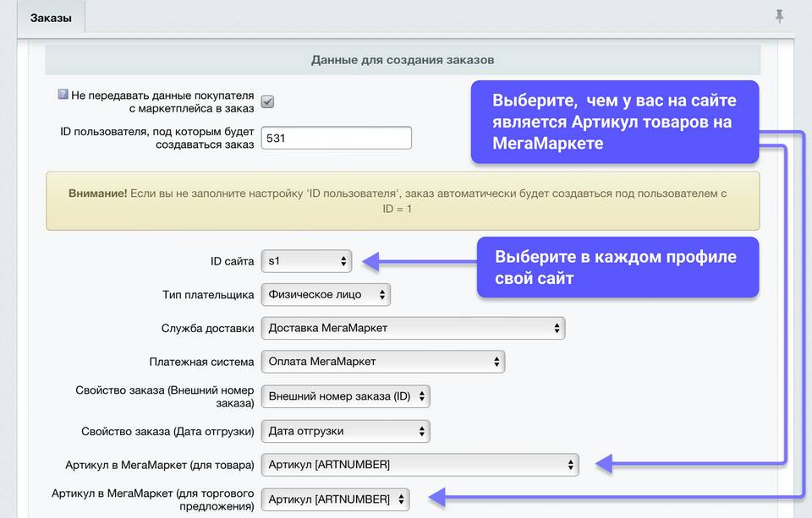
Task: Uncheck the 'Не передавать данные покупателя' checkbox
Action: coord(267,102)
